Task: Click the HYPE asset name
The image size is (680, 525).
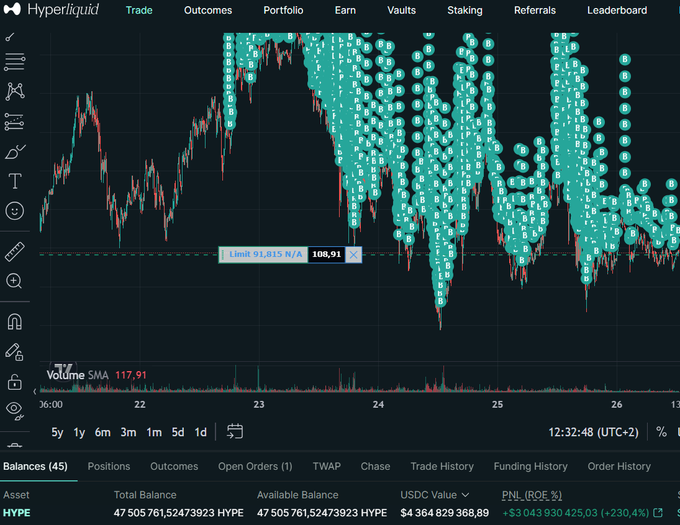Action: 16,513
